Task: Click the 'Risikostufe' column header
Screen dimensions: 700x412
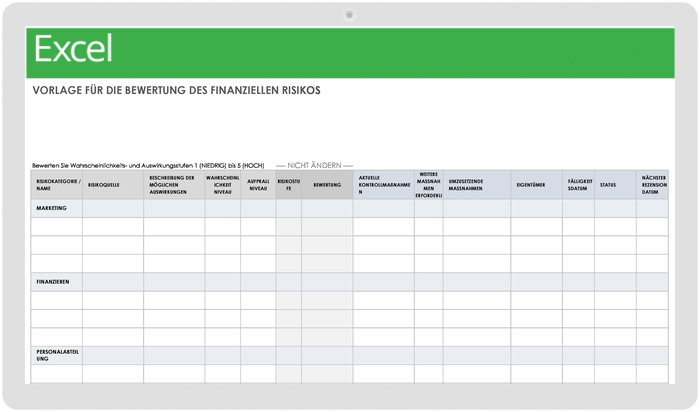Action: coord(289,185)
